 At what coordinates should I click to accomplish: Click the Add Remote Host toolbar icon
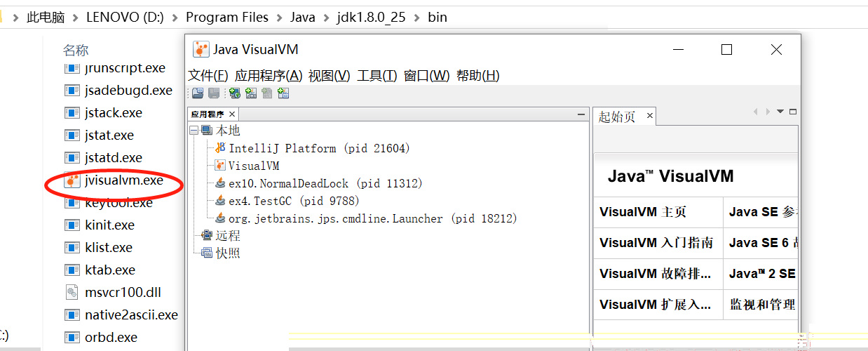tap(235, 93)
